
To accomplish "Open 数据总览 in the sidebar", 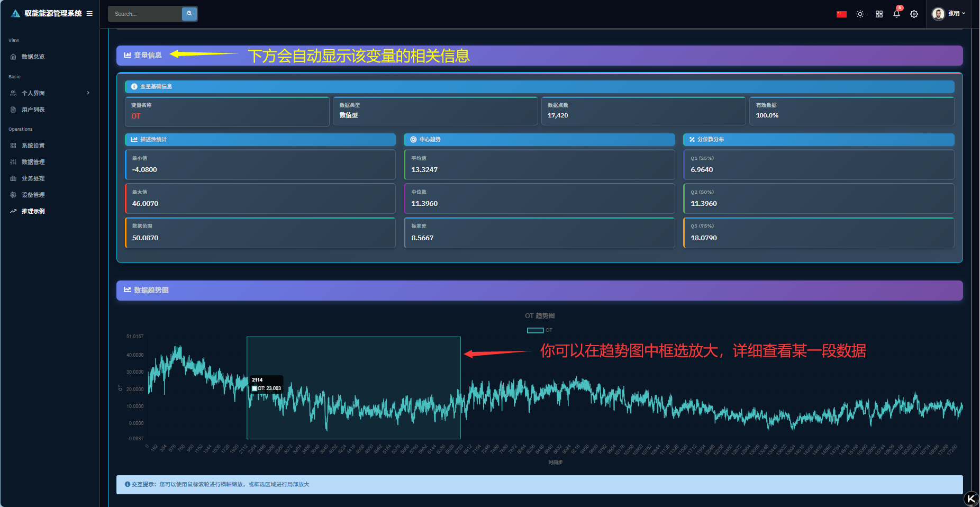I will tap(33, 57).
